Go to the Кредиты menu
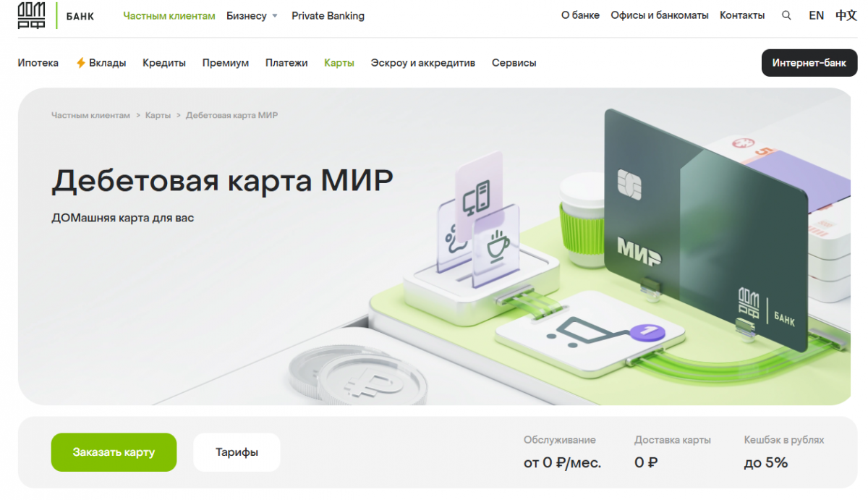The height and width of the screenshot is (500, 868). click(164, 63)
